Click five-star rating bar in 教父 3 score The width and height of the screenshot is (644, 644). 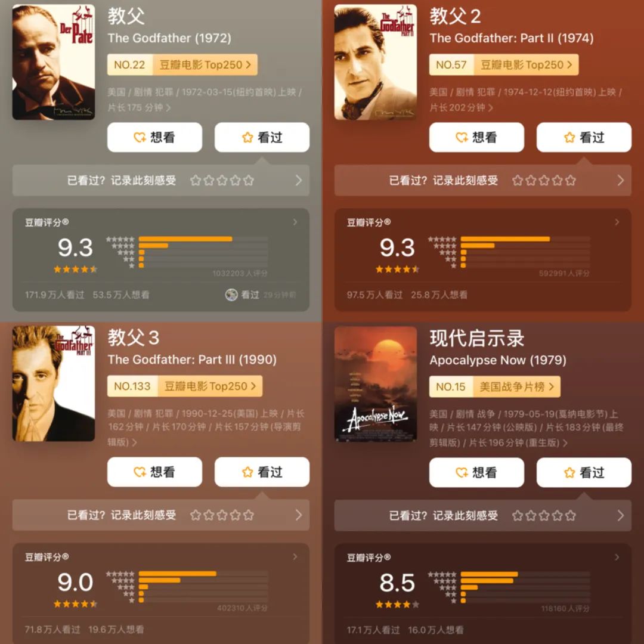tap(203, 574)
